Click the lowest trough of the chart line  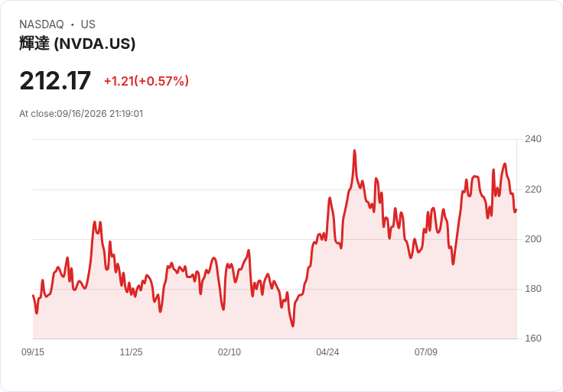[x=293, y=326]
